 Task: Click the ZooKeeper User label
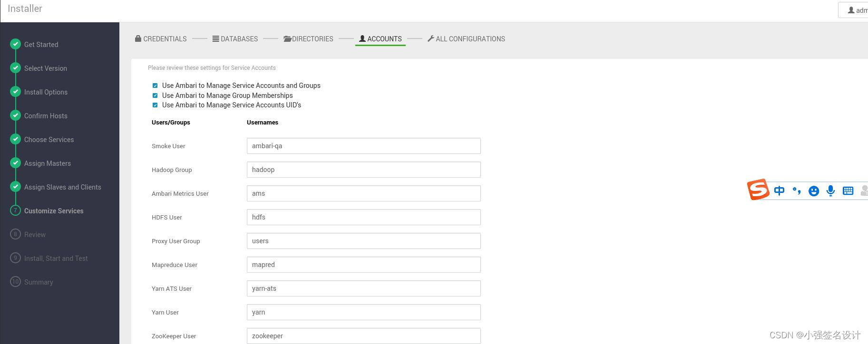[x=174, y=336]
